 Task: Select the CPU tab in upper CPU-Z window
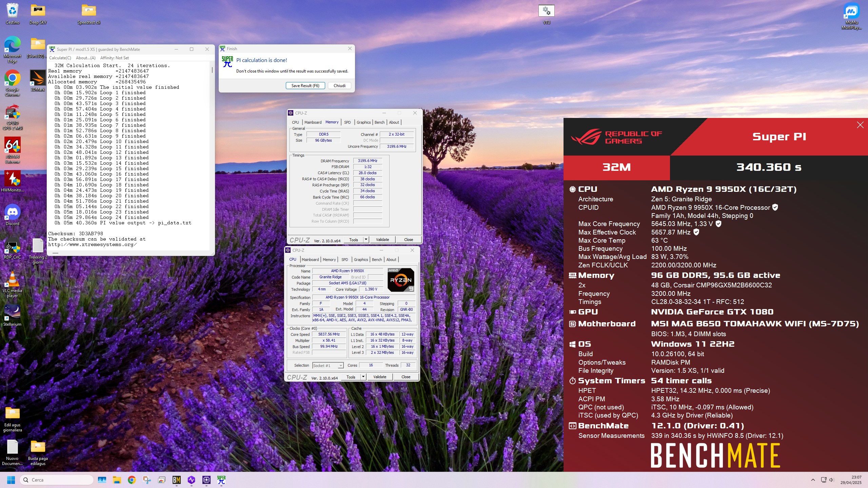coord(295,122)
